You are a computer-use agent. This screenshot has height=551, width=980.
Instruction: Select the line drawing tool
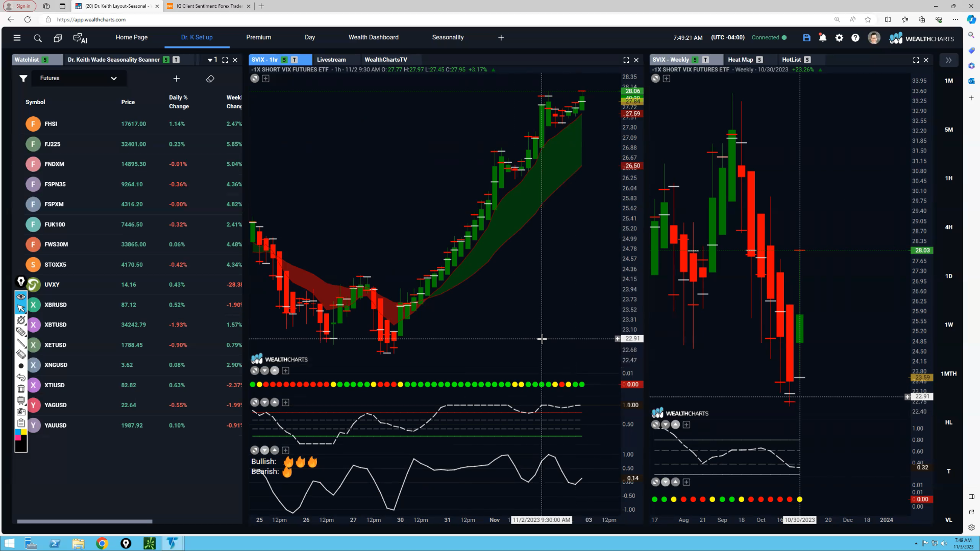pyautogui.click(x=21, y=343)
